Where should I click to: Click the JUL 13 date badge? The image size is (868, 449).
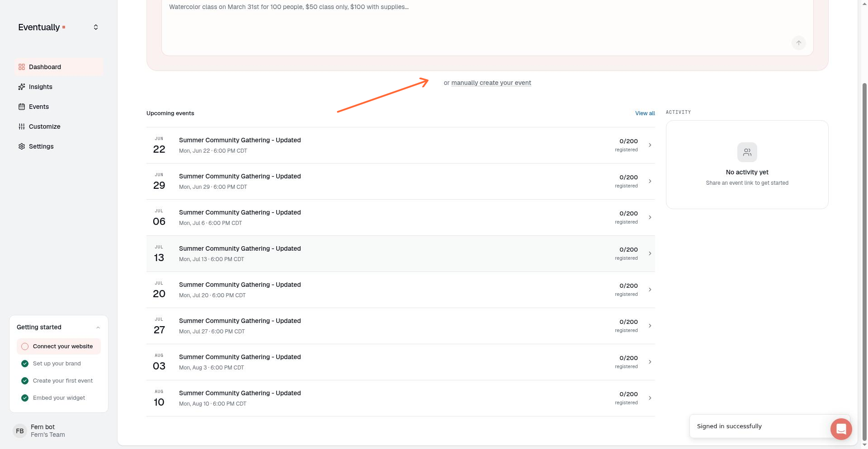point(159,254)
